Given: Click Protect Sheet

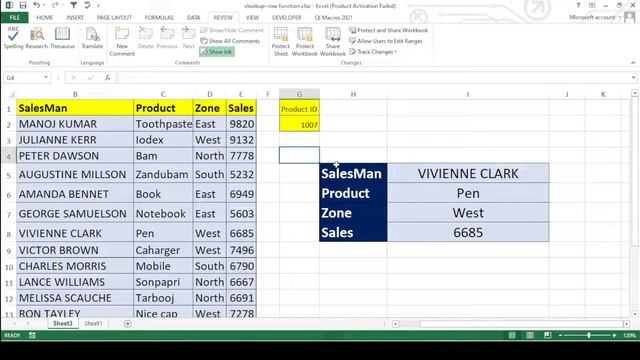Looking at the screenshot, I should click(280, 41).
